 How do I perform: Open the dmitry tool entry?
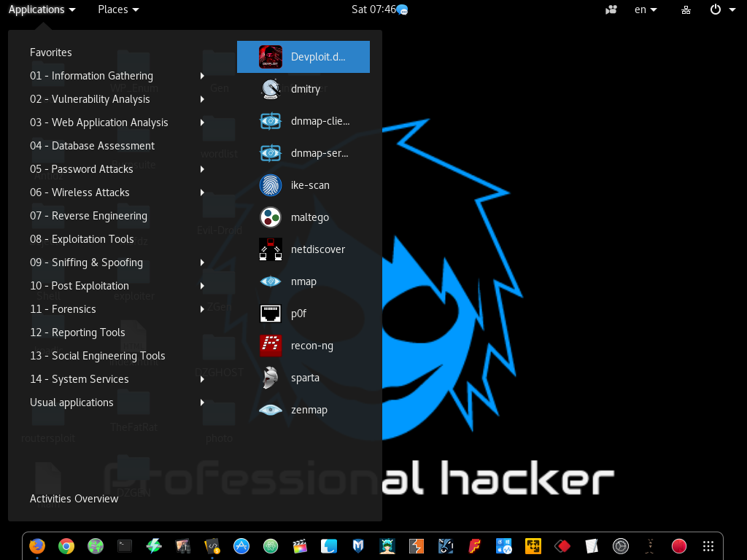click(303, 88)
